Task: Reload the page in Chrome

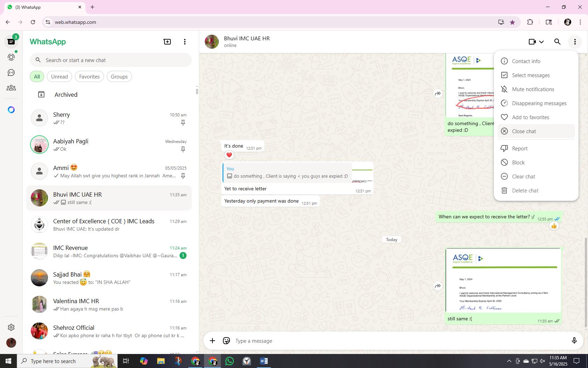Action: [x=33, y=22]
